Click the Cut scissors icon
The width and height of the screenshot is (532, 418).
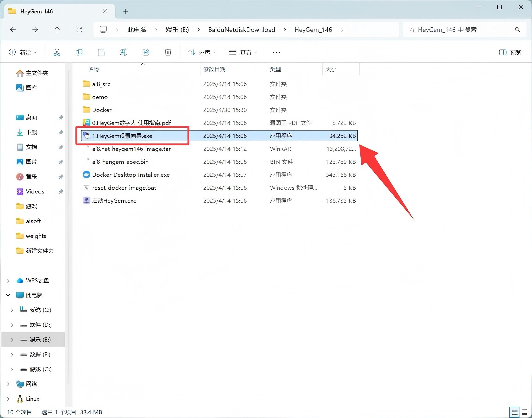point(56,52)
